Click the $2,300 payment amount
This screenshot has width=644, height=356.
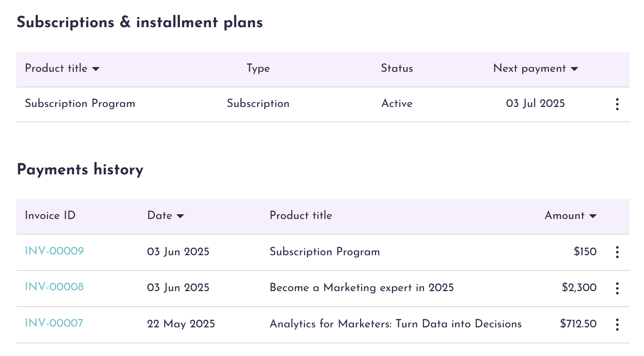coord(579,287)
